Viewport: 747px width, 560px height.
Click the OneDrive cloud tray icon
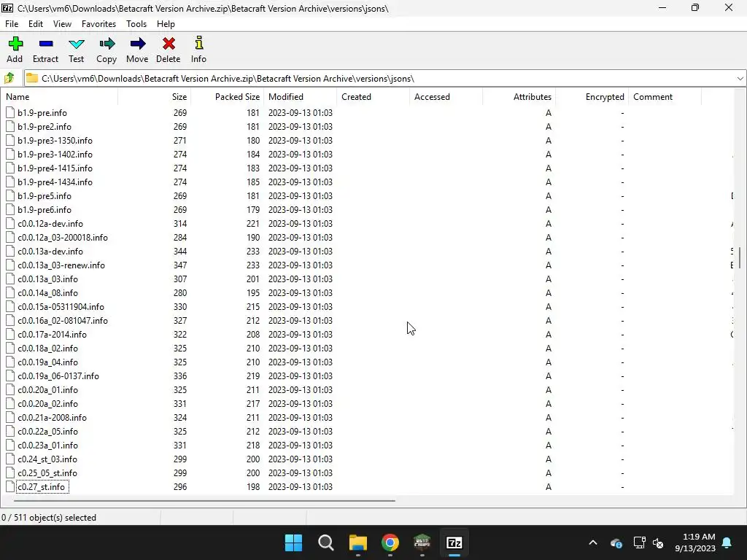coord(616,542)
